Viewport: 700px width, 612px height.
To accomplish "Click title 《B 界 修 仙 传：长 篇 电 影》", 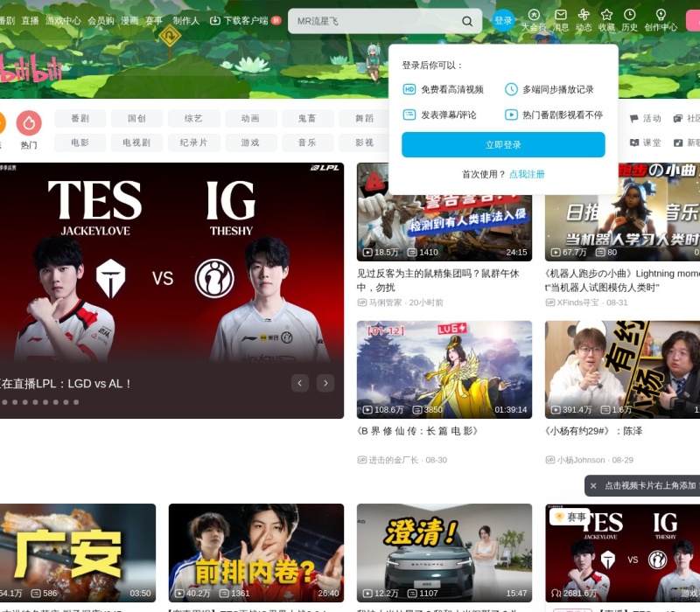I will pos(417,431).
